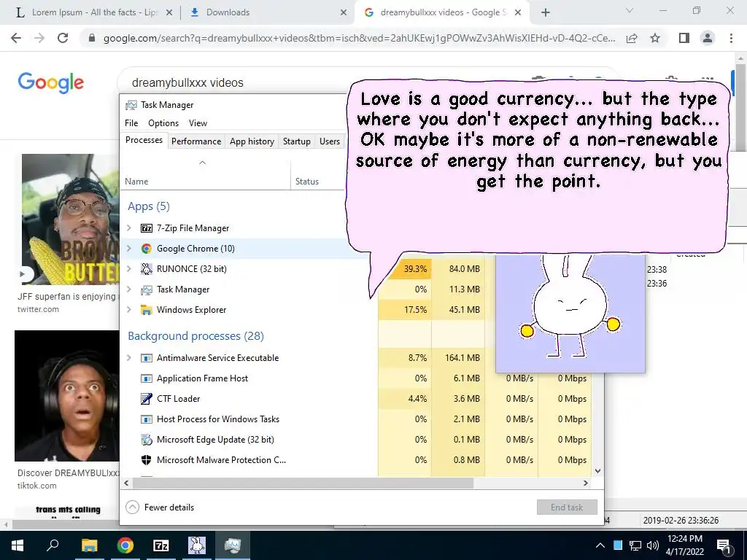Click the rabbit cartoon character
This screenshot has width=747, height=560.
(x=570, y=307)
